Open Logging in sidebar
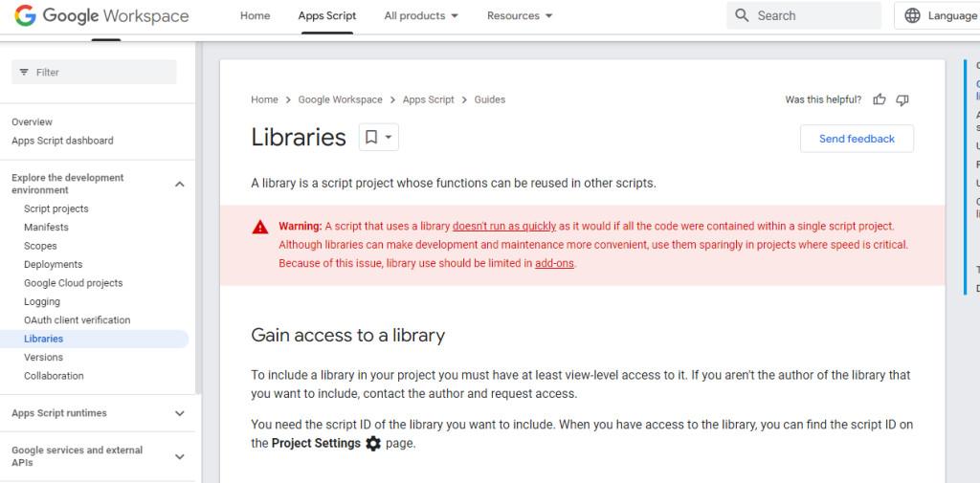Viewport: 980px width, 483px height. 42,302
